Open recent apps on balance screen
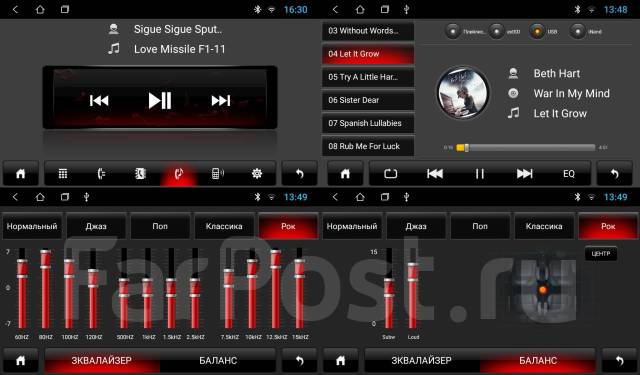 (384, 197)
